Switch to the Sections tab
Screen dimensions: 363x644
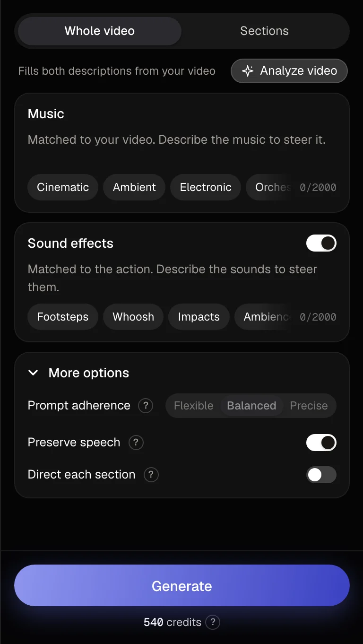[264, 31]
